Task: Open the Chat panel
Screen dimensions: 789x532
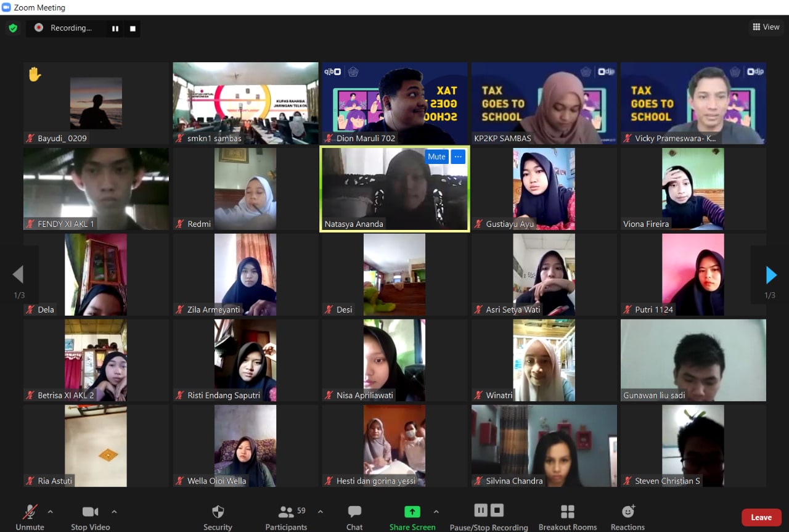Action: point(354,517)
